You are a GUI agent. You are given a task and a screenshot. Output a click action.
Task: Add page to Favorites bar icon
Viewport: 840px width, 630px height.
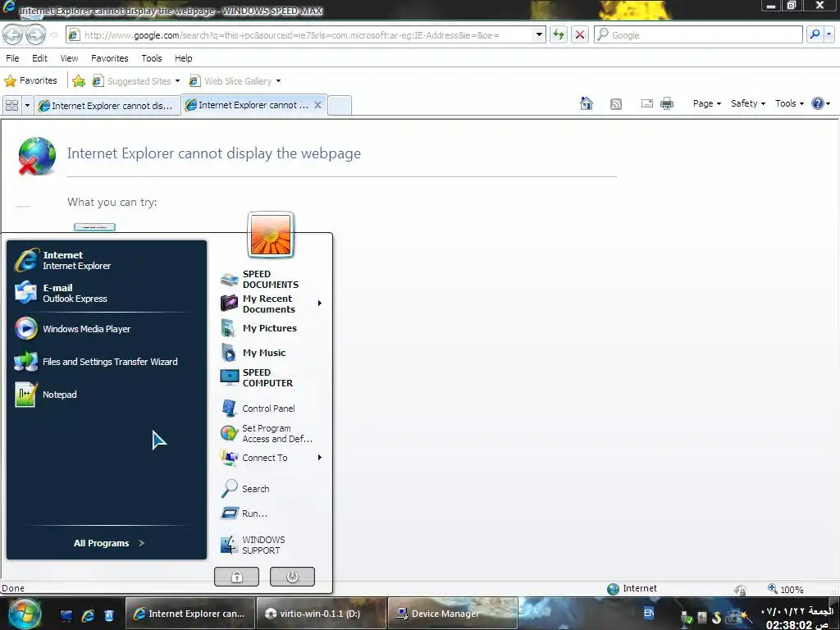click(x=79, y=81)
